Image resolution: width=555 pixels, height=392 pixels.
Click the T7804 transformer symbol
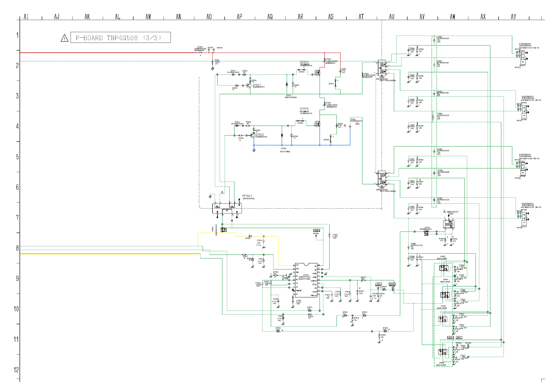[449, 224]
